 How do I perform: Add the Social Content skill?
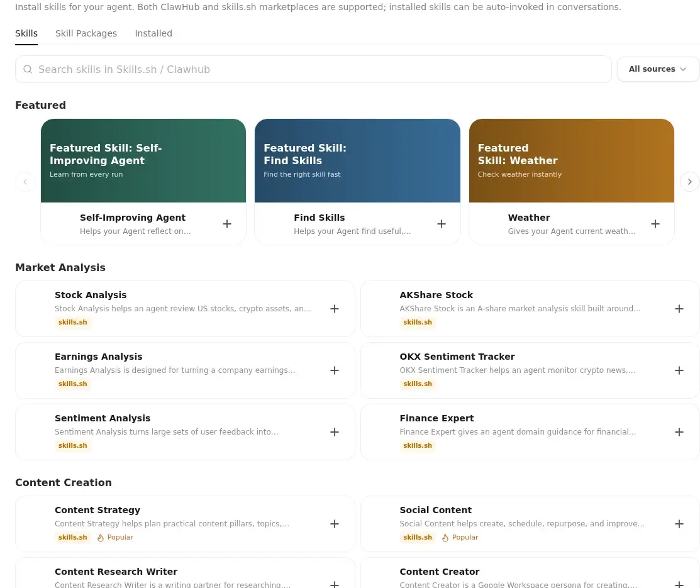[x=679, y=524]
